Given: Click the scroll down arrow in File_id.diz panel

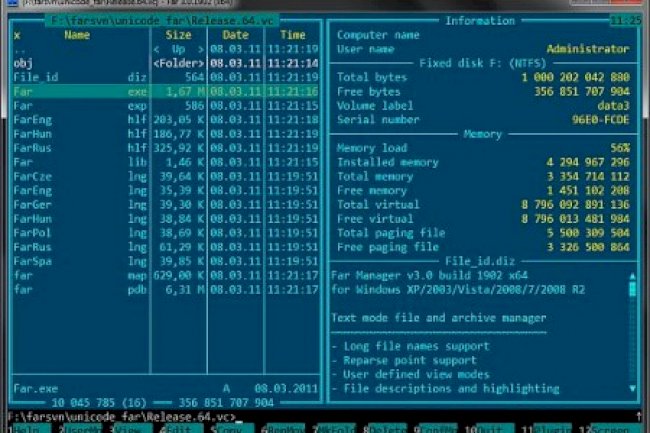Looking at the screenshot, I should [631, 388].
